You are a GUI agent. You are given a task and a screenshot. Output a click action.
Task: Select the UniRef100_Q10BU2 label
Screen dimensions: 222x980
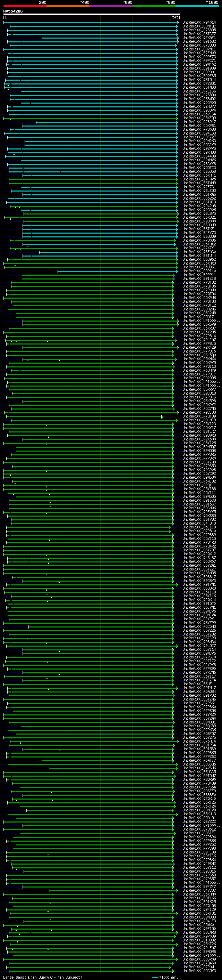click(199, 940)
